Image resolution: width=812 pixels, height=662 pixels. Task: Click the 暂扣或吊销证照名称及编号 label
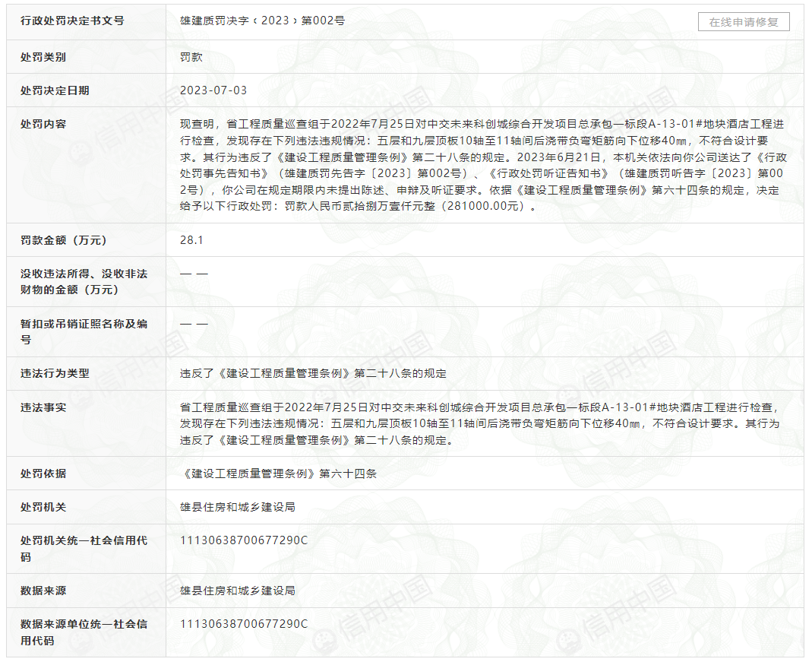[x=84, y=331]
